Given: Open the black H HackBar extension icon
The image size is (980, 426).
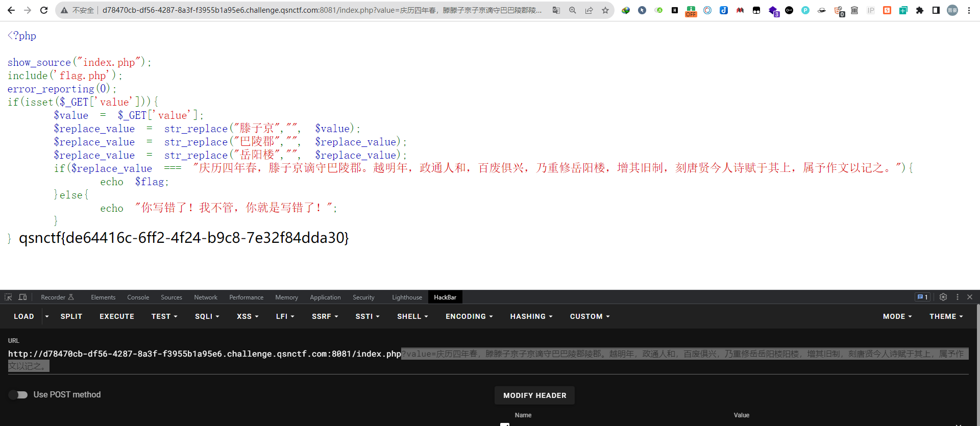Looking at the screenshot, I should [675, 10].
